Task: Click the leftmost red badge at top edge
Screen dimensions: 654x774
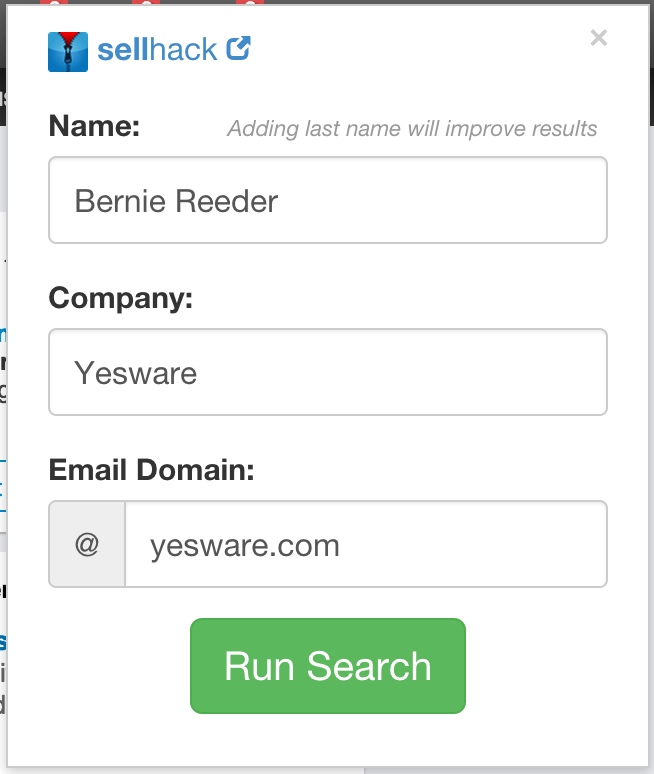Action: coord(51,4)
